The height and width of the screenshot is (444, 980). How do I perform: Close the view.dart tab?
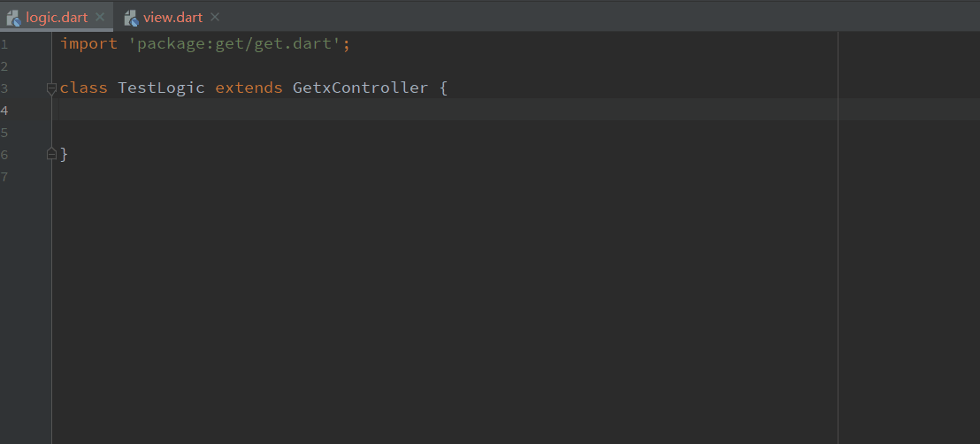pyautogui.click(x=216, y=17)
